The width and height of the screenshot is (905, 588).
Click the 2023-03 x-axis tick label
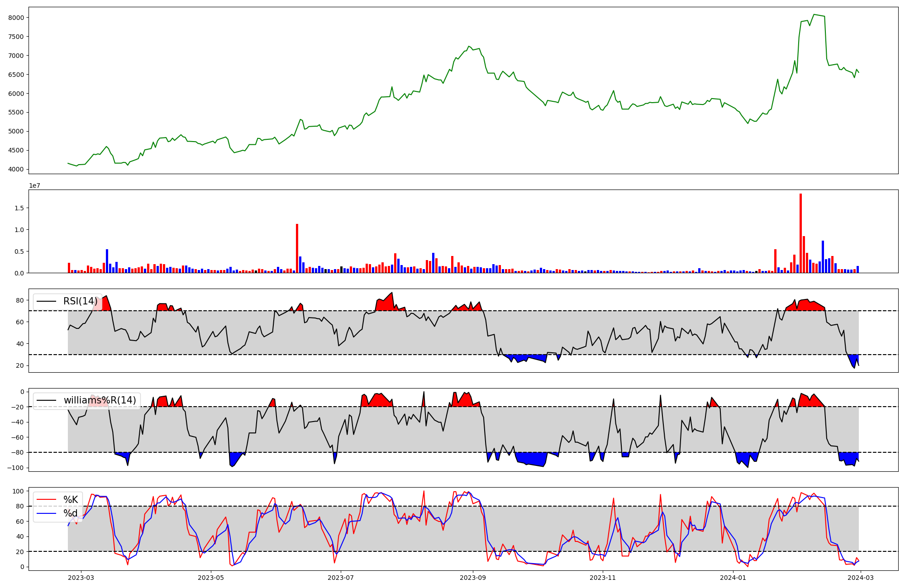[x=81, y=578]
